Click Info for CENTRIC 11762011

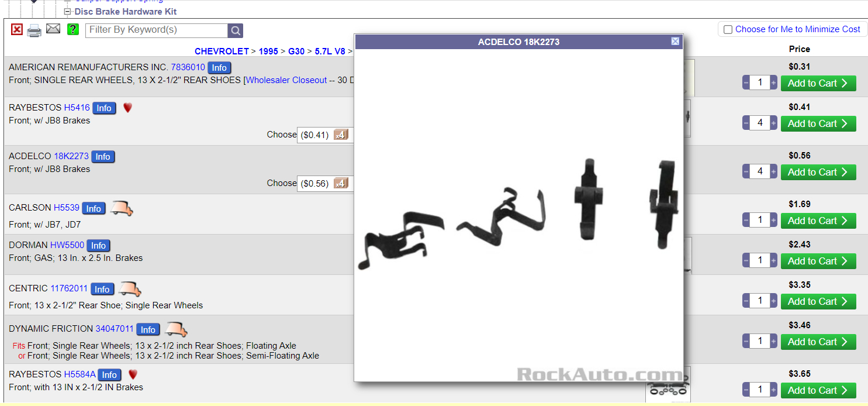(102, 290)
